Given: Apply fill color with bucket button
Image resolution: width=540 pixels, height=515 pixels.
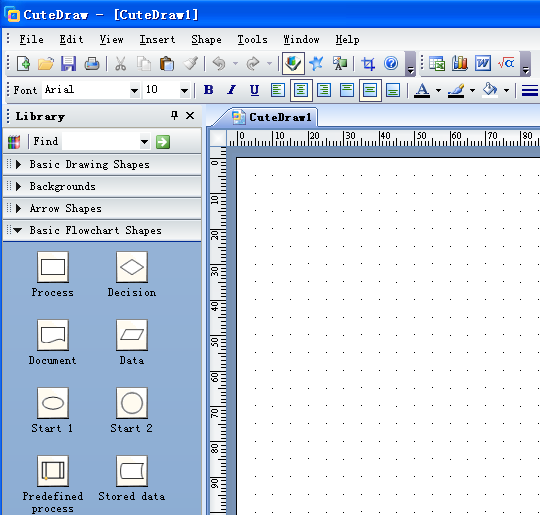Looking at the screenshot, I should click(x=490, y=90).
